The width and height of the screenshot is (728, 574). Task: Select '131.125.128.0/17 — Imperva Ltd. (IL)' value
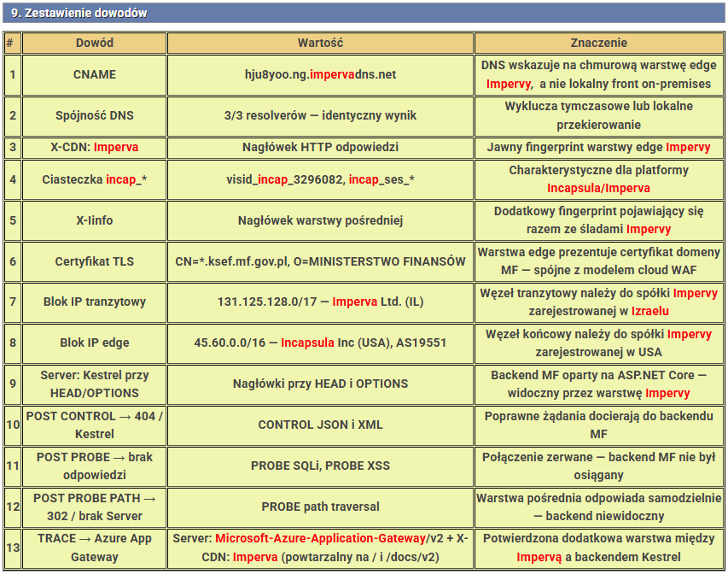pos(320,302)
